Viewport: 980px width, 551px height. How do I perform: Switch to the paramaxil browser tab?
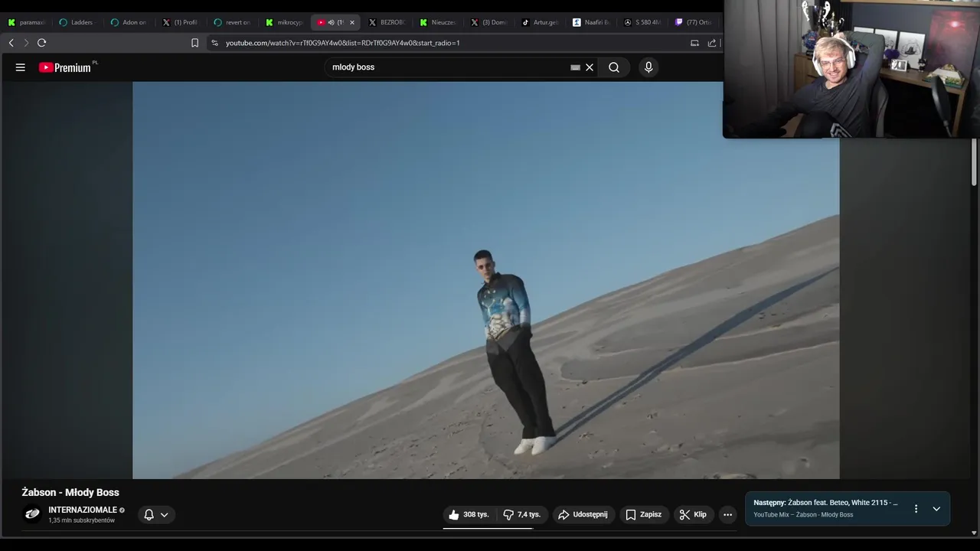27,22
